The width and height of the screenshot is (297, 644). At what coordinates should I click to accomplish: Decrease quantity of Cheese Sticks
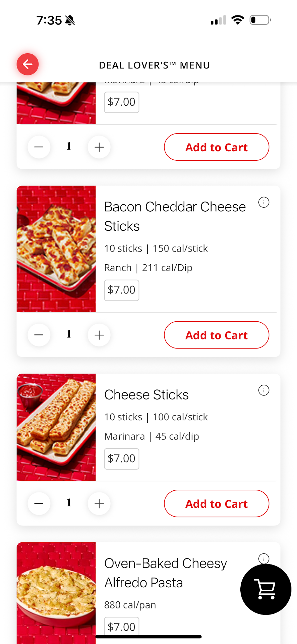point(39,503)
